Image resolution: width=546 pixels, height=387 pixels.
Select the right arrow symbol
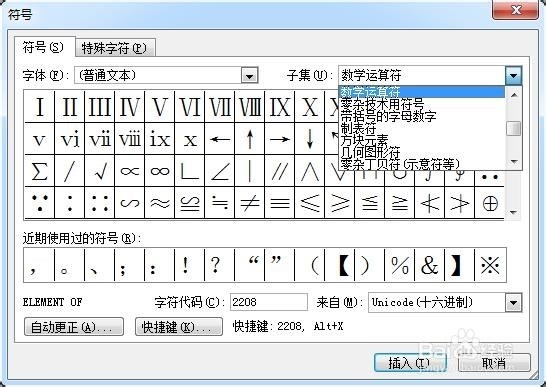click(x=279, y=139)
